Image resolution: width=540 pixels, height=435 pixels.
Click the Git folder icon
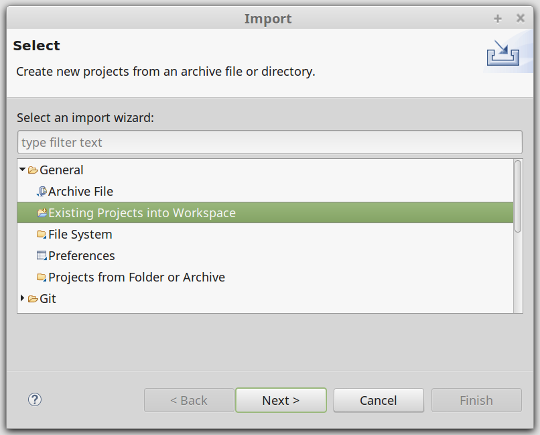(x=33, y=299)
